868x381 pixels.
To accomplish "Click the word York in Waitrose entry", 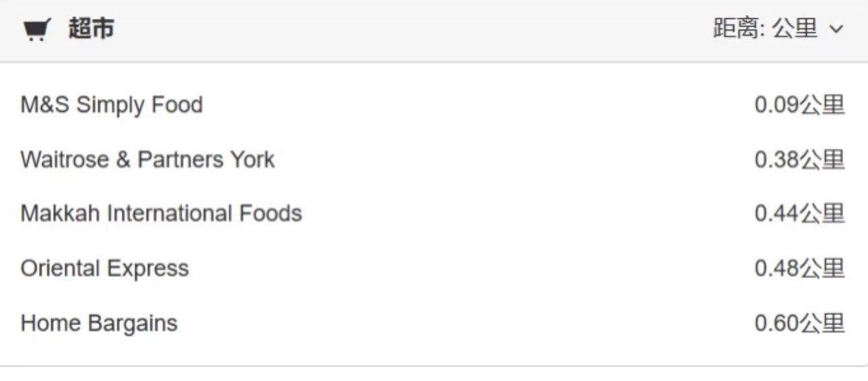I will [252, 160].
